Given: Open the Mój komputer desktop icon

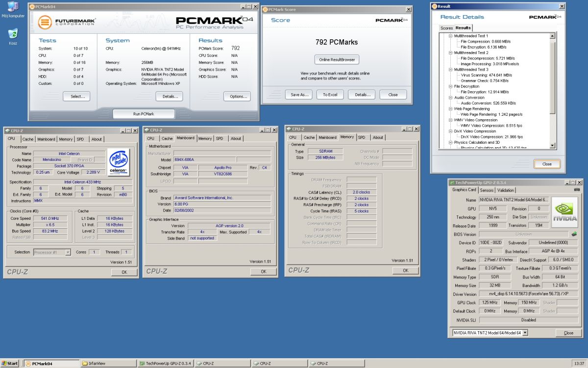Looking at the screenshot, I should 13,9.
